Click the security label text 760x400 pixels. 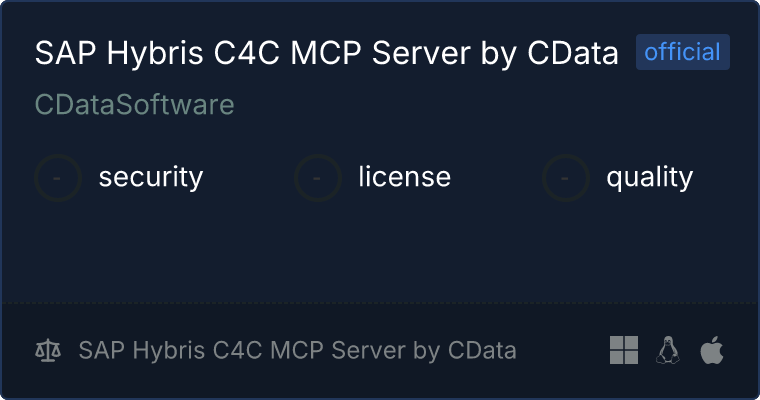tap(151, 177)
